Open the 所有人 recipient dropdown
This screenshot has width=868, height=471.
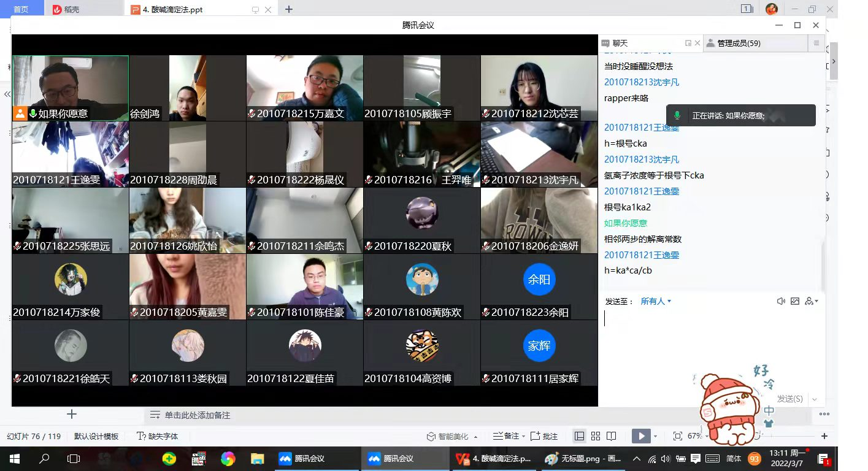coord(656,301)
